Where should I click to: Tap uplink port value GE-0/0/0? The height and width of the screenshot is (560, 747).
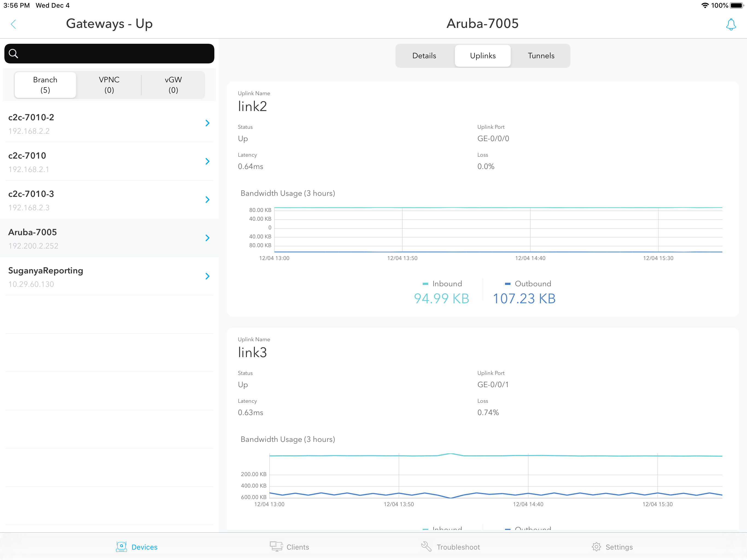[x=493, y=138]
